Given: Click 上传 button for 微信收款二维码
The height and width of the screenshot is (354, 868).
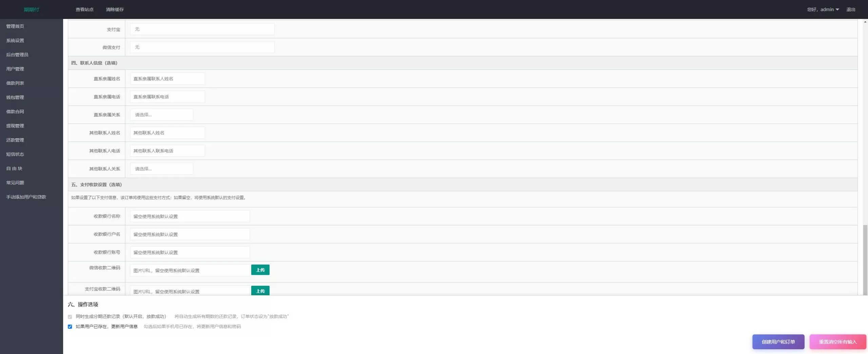Looking at the screenshot, I should [x=260, y=270].
